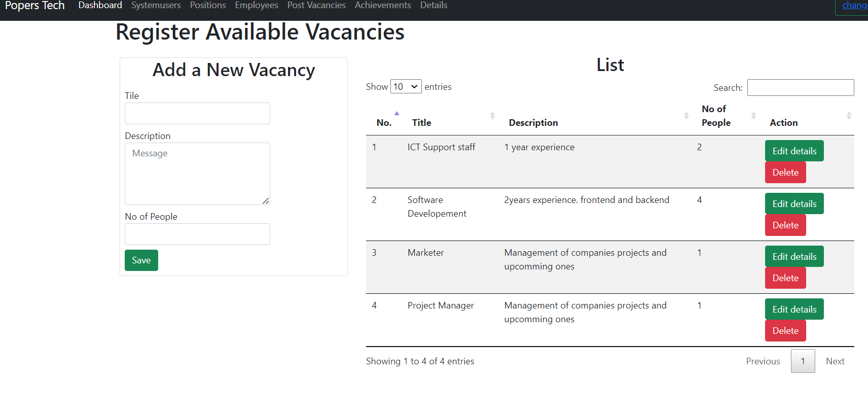Focus the No of People input field
This screenshot has width=868, height=410.
click(197, 234)
